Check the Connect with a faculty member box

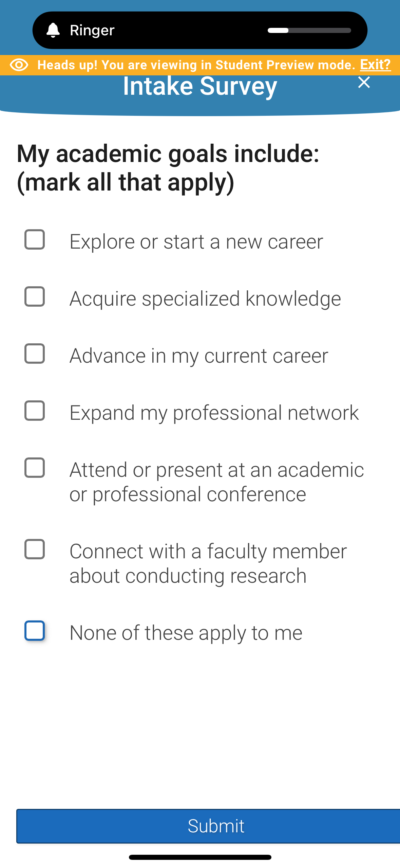pos(35,549)
